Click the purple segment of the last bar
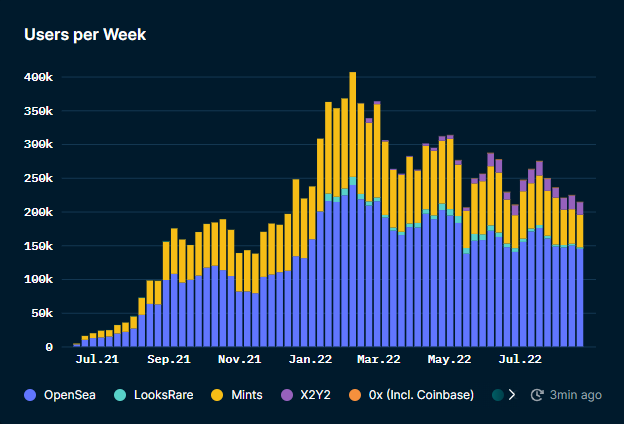The image size is (624, 424). (580, 208)
